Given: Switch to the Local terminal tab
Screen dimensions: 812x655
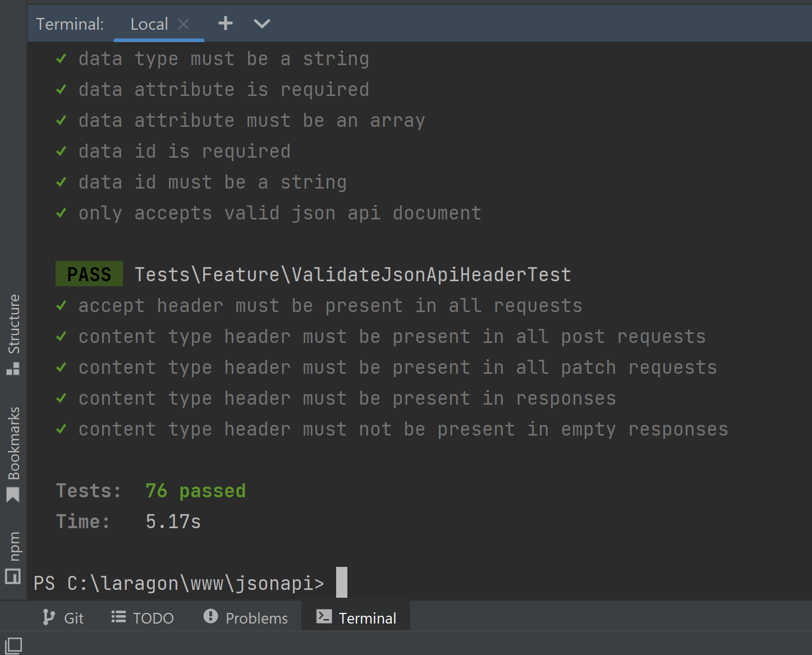Looking at the screenshot, I should pyautogui.click(x=149, y=24).
